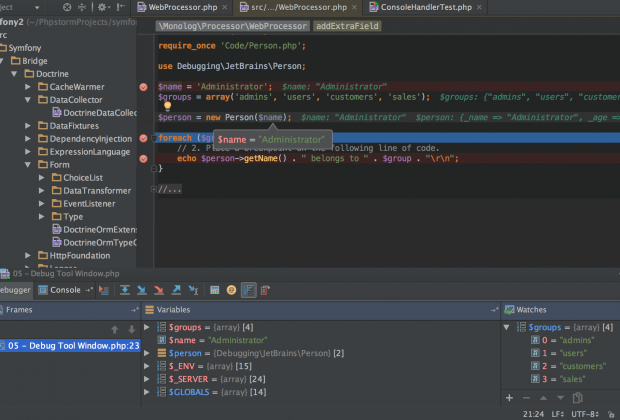Viewport: 620px width, 420px height.
Task: Open the Console debugger tab
Action: pos(60,290)
